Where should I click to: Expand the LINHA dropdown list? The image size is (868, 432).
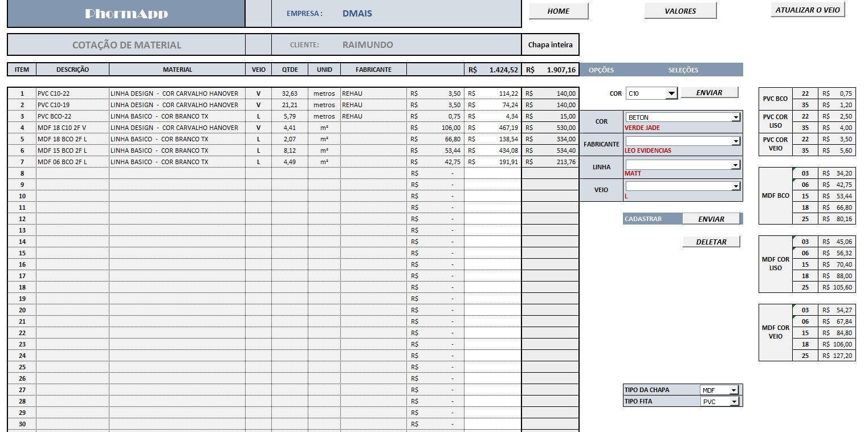coord(736,165)
